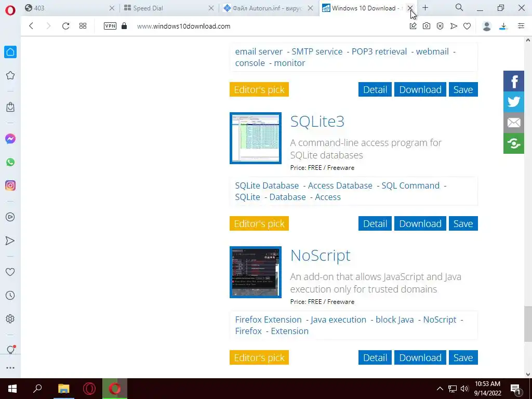Select the Home icon in sidebar
532x399 pixels.
(x=10, y=52)
